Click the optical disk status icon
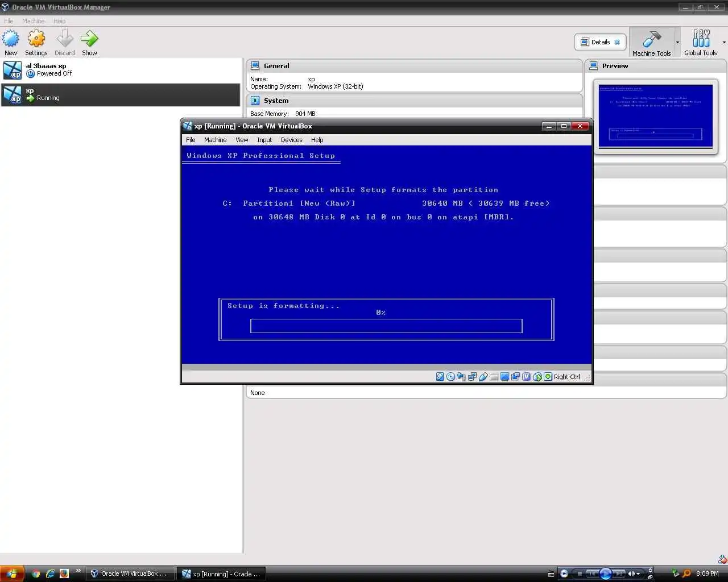 [450, 377]
